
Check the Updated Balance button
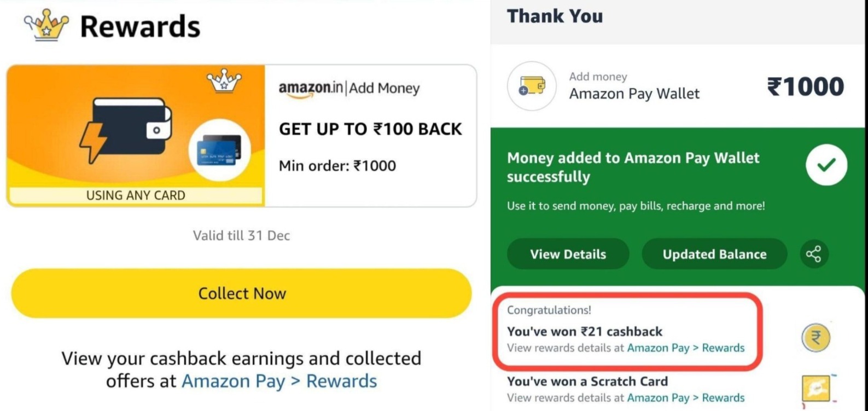[x=714, y=254]
